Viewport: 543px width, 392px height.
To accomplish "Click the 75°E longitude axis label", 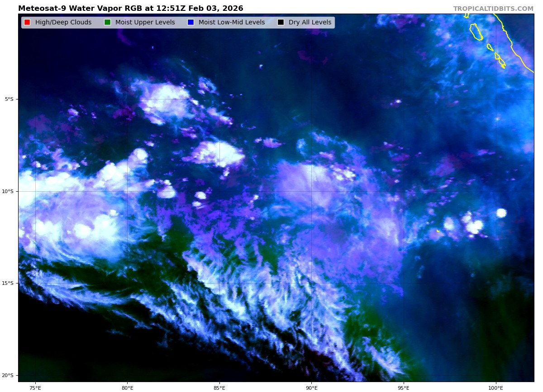I will pos(35,387).
